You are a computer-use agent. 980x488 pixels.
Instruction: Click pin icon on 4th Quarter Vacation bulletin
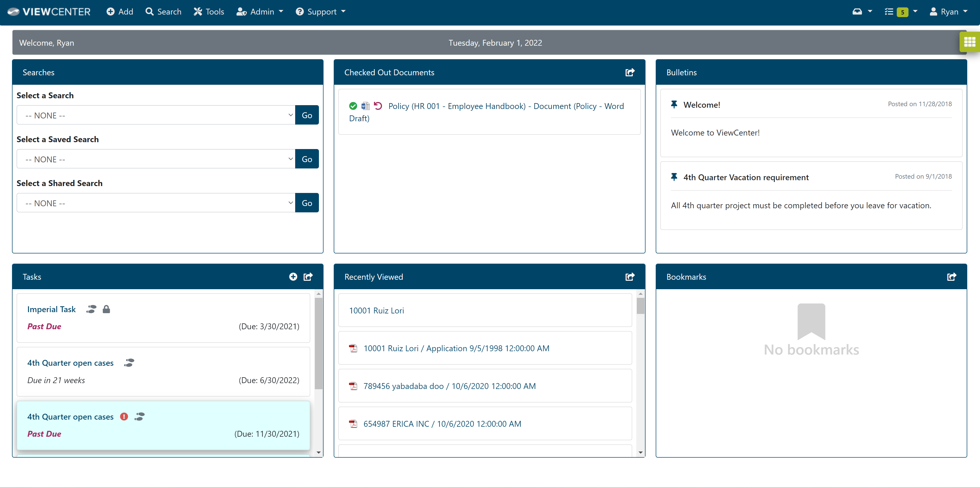point(674,177)
